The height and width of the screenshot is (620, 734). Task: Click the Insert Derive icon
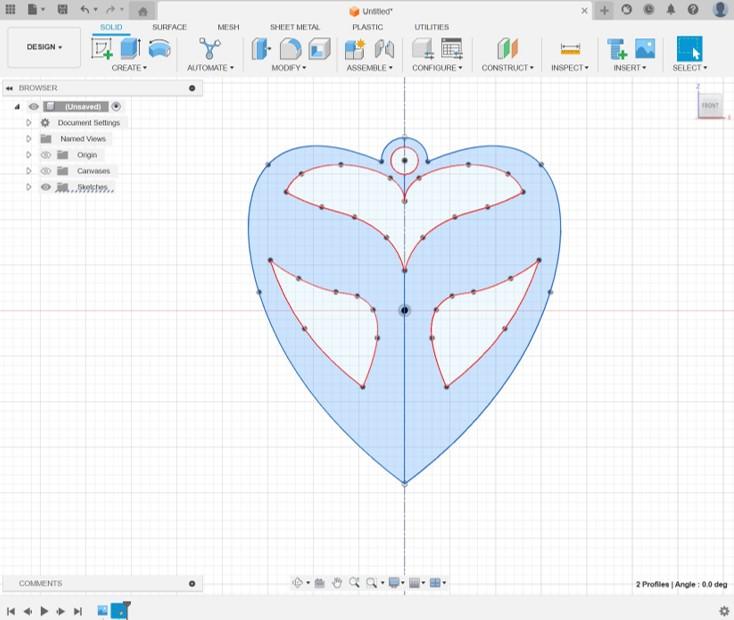(x=617, y=49)
